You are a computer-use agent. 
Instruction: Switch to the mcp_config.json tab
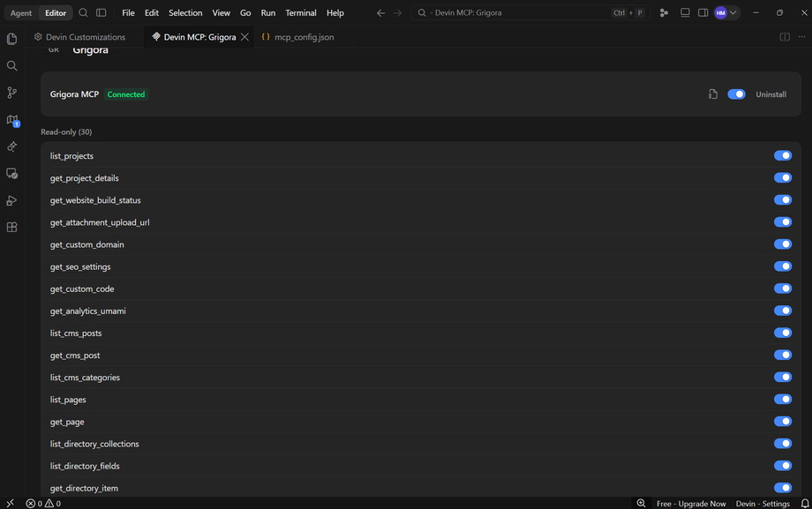pyautogui.click(x=303, y=37)
